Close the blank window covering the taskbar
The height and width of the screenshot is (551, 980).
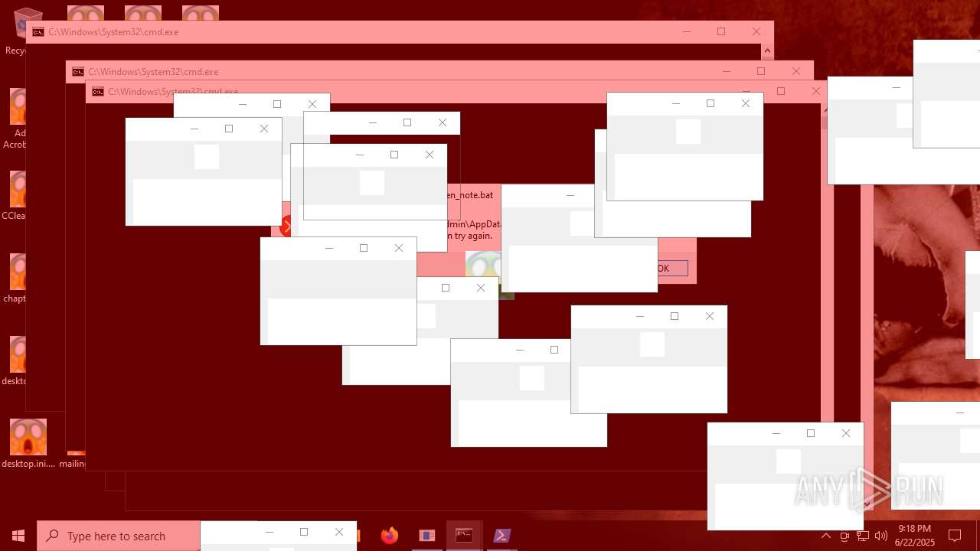pos(339,532)
